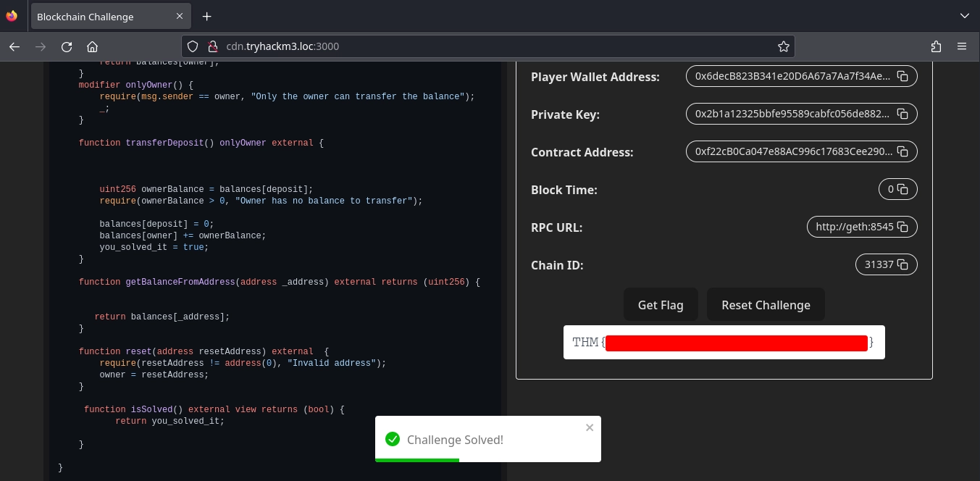Screen dimensions: 980x481
Task: Copy the Block Time value
Action: pos(902,189)
